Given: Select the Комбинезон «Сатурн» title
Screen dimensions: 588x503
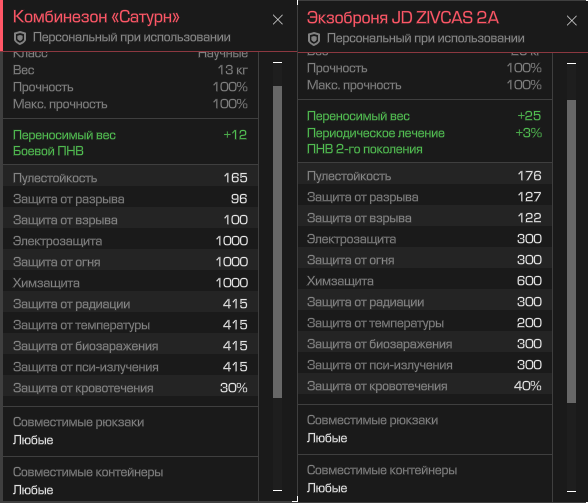Looking at the screenshot, I should [96, 17].
